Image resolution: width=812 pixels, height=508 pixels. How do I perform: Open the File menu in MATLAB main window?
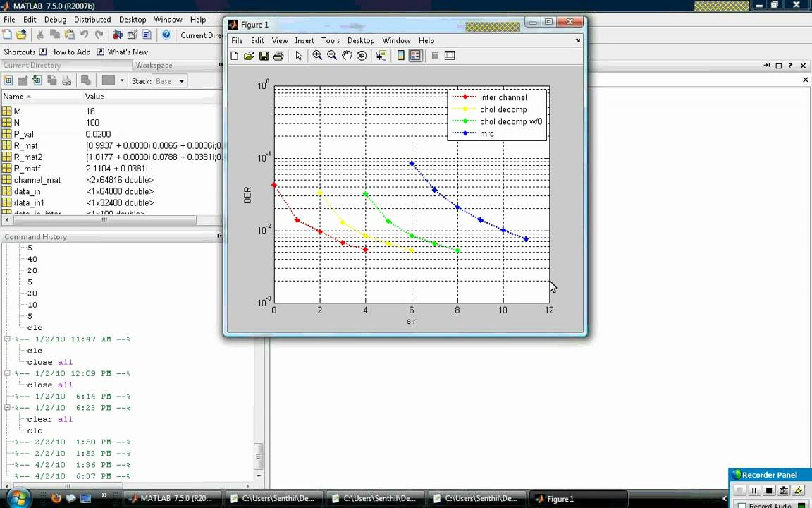[x=9, y=20]
